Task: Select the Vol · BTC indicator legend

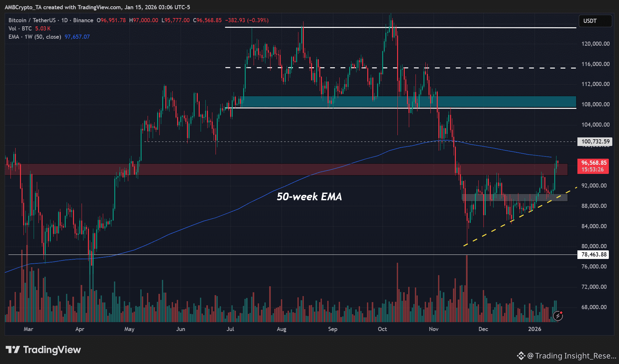Action: [x=20, y=29]
